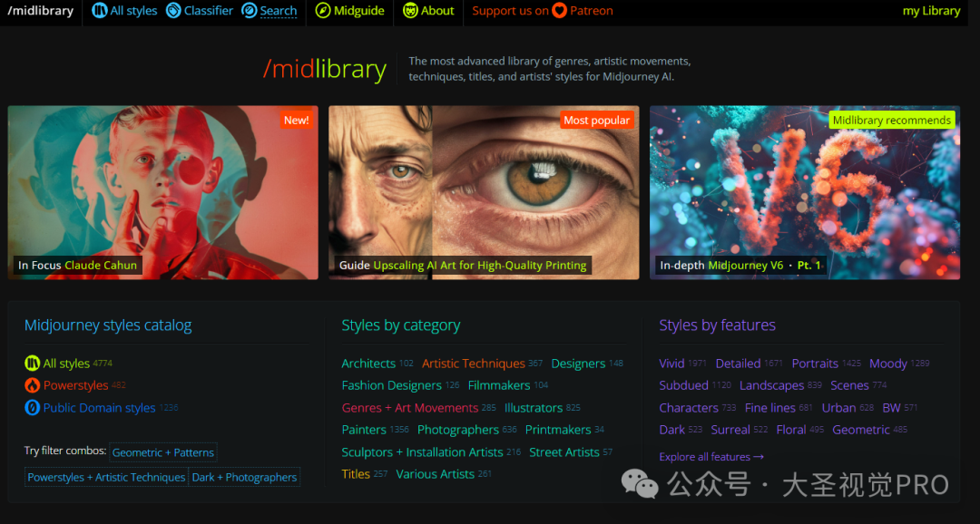Viewport: 980px width, 524px height.
Task: Filter by the Dark 523 feature
Action: pos(681,430)
